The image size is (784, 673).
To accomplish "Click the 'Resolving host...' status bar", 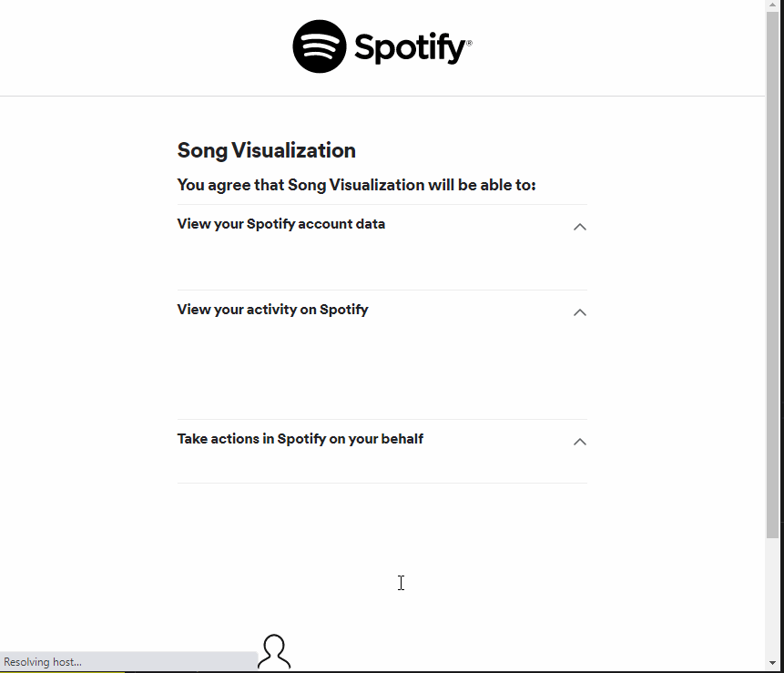I will 43,662.
